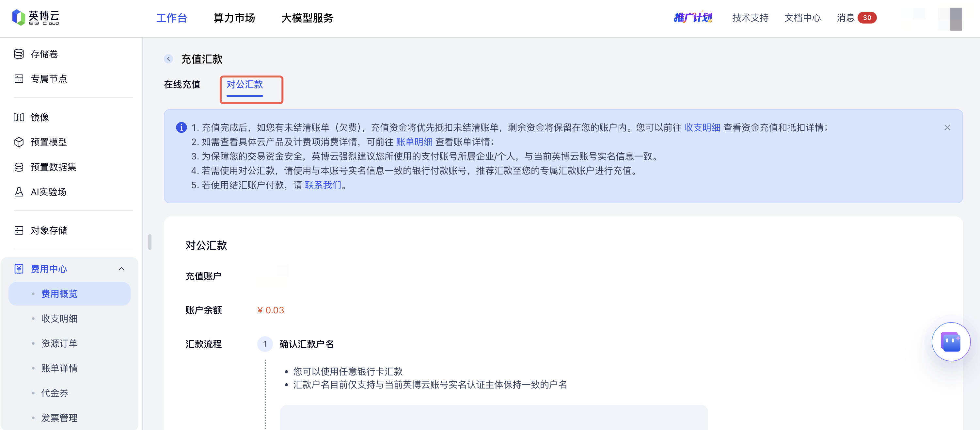The height and width of the screenshot is (430, 980).
Task: Click the 英博云 EB Cloud logo
Action: pos(36,18)
